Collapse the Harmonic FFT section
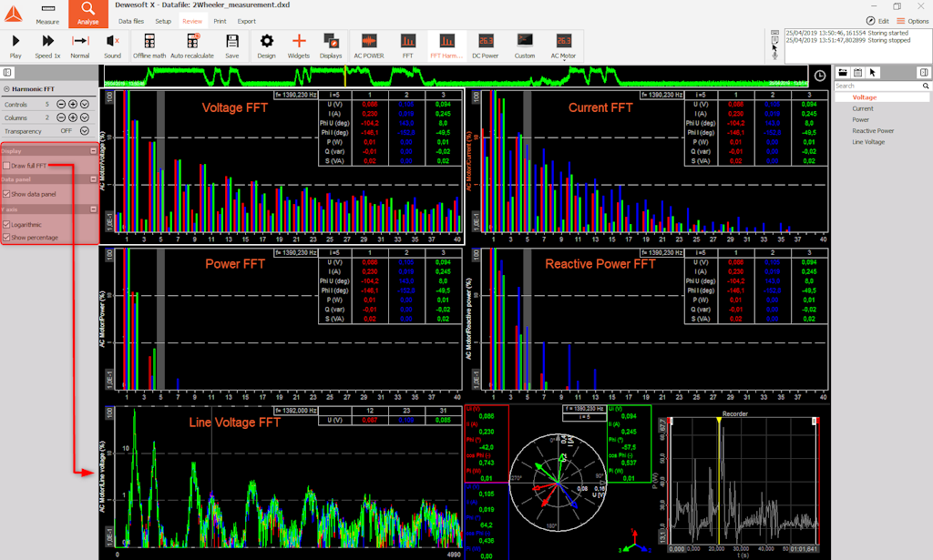 point(6,89)
